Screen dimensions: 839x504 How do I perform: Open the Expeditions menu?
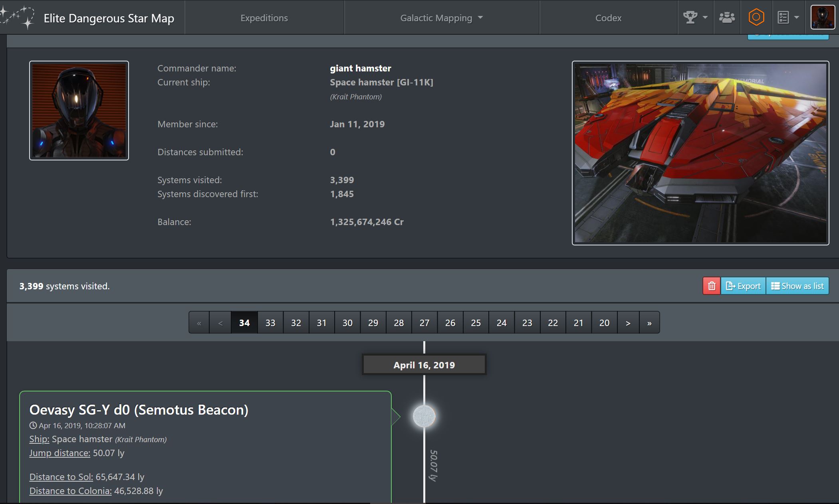[x=264, y=18]
